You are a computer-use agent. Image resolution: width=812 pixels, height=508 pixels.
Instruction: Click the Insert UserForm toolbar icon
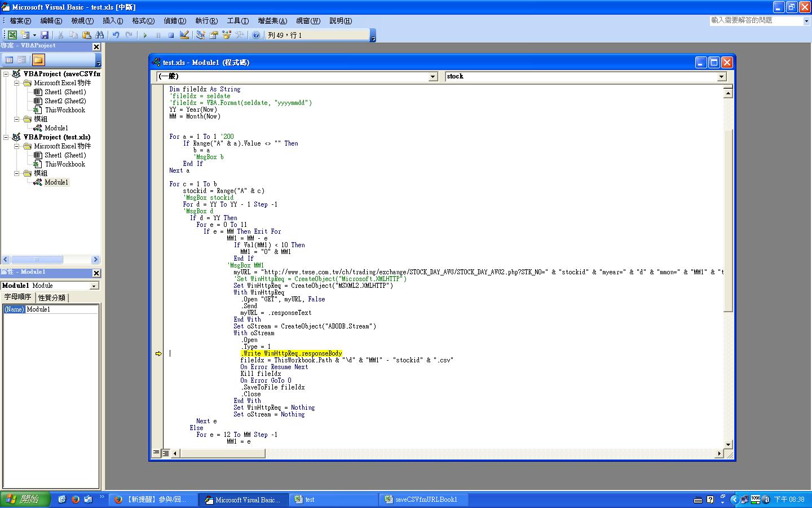[x=25, y=35]
